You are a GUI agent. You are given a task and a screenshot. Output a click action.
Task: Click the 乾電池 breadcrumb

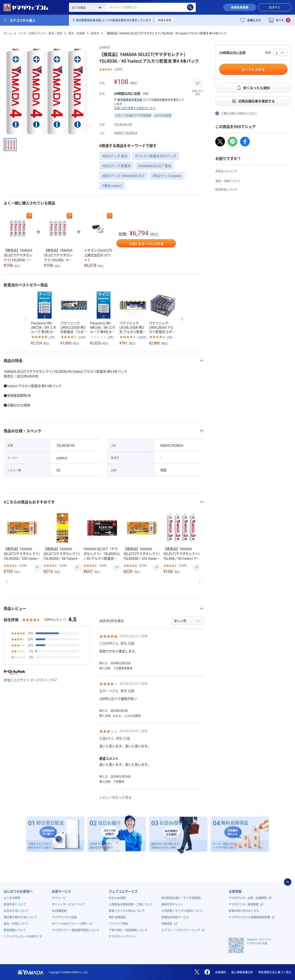tap(95, 33)
